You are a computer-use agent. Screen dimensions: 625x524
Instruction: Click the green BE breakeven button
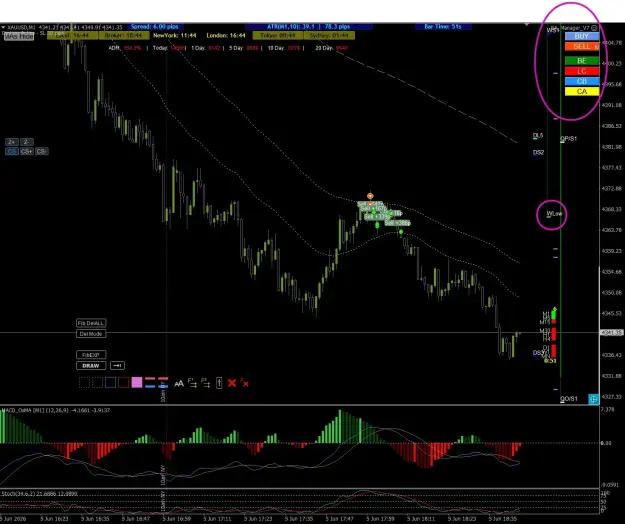pos(582,61)
